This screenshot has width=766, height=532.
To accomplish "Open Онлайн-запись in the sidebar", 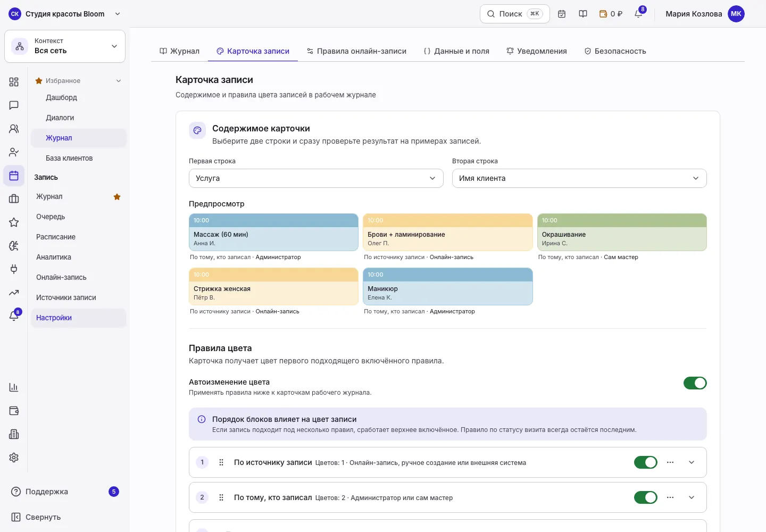I will [61, 277].
